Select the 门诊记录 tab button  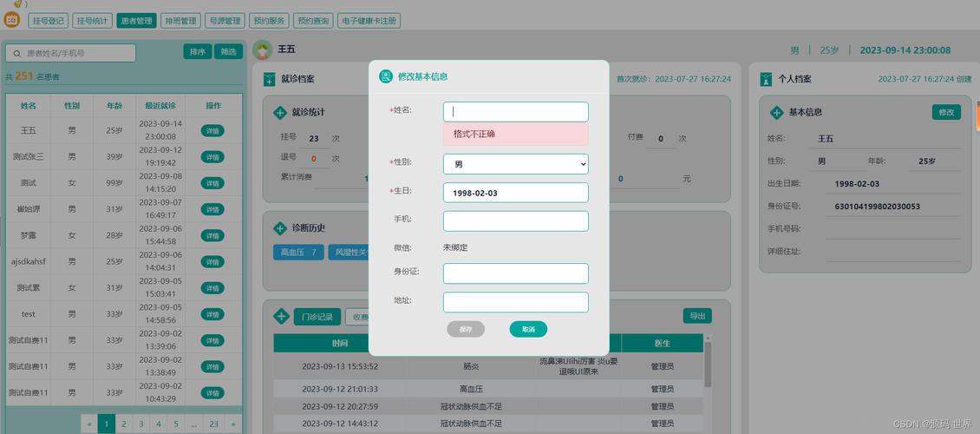click(x=317, y=317)
